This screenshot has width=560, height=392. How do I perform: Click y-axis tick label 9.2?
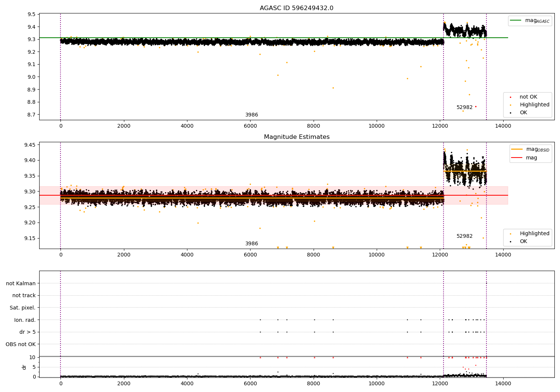click(x=31, y=52)
